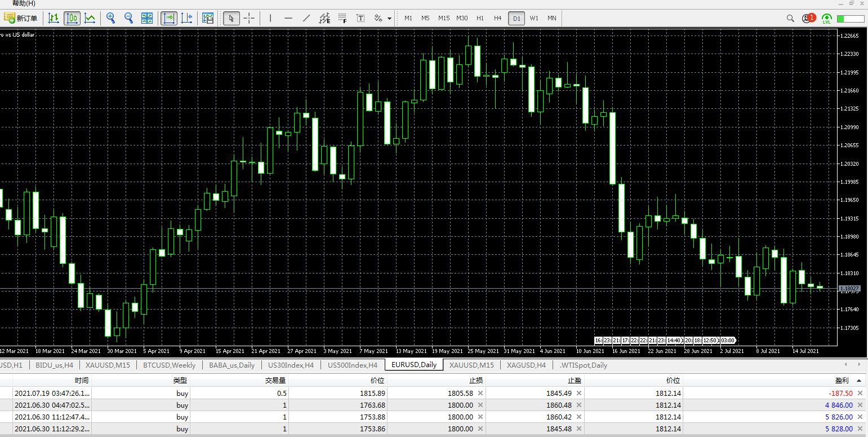Screen dimensions: 868x437
Task: Select the standard cursor tool
Action: point(231,18)
